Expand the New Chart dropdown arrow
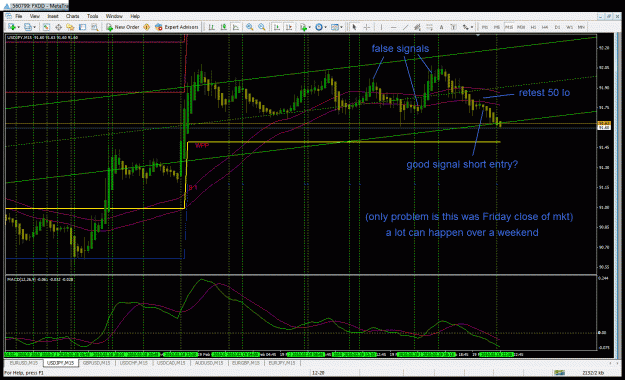Screen dimensions: 625x380 (18, 27)
